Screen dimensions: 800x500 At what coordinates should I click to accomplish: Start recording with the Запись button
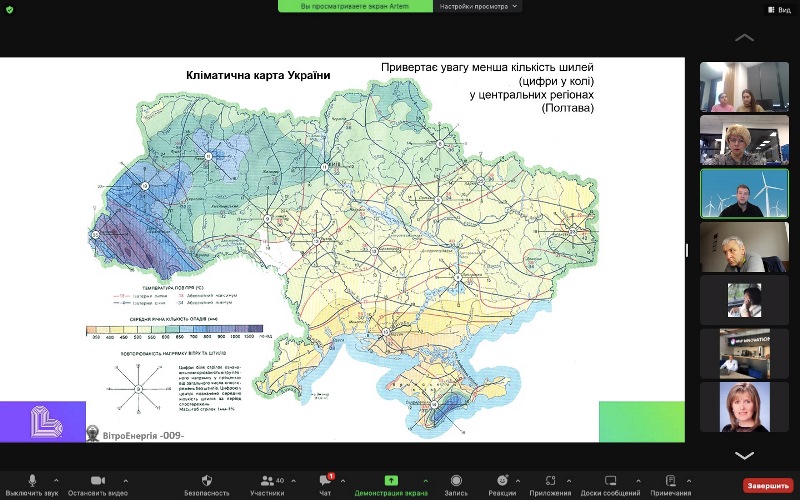[x=456, y=481]
